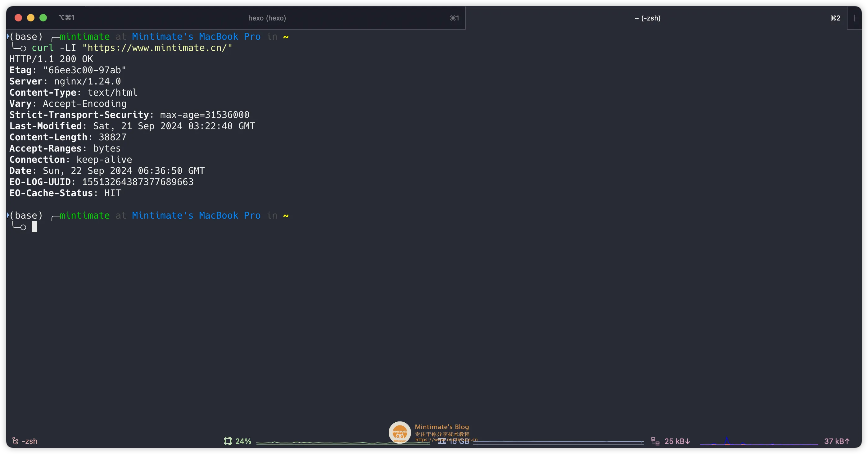Click the Accept-Ranges: bytes line
The height and width of the screenshot is (454, 868).
pos(65,148)
